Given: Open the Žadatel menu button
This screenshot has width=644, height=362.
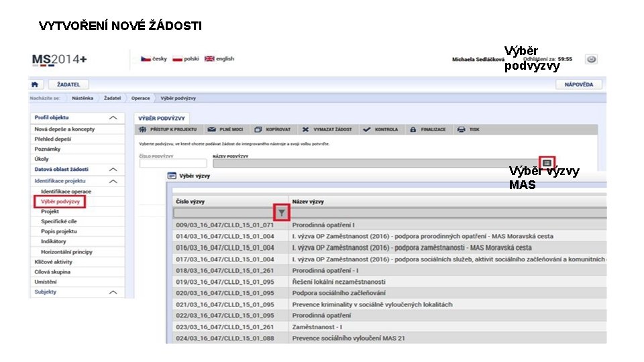Looking at the screenshot, I should tap(68, 84).
